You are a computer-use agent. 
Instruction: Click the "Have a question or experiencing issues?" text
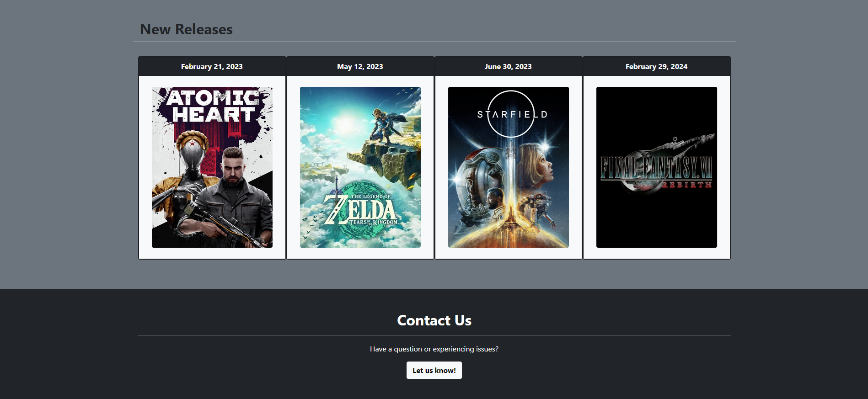pyautogui.click(x=434, y=349)
